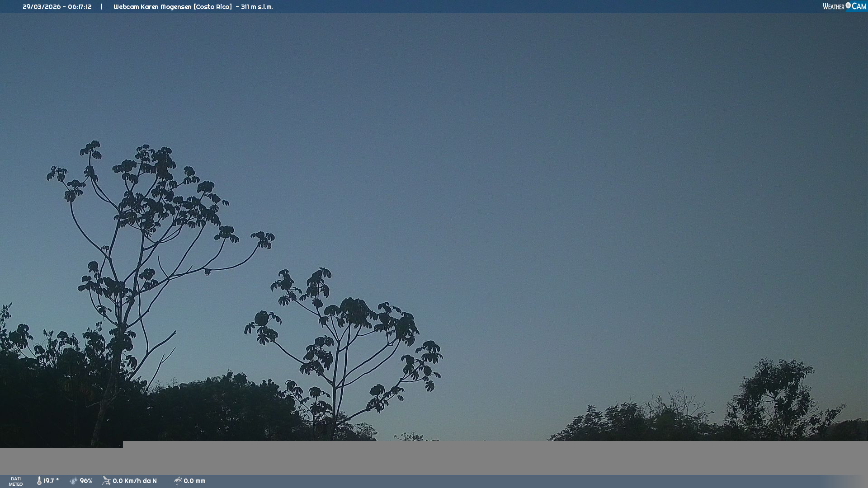Screen dimensions: 868x488
Task: Click the wind vane icon
Action: click(106, 481)
